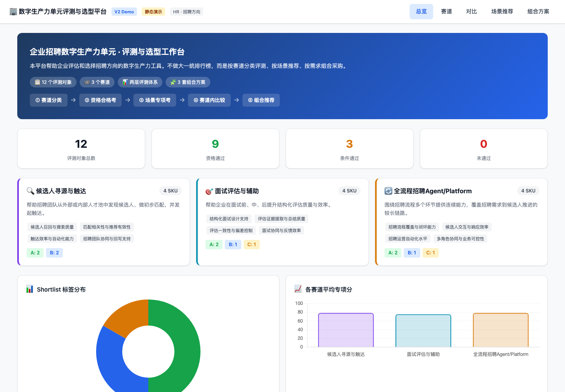Open the 全流程招聘Agent/Platform card title
This screenshot has height=392, width=565.
[433, 191]
